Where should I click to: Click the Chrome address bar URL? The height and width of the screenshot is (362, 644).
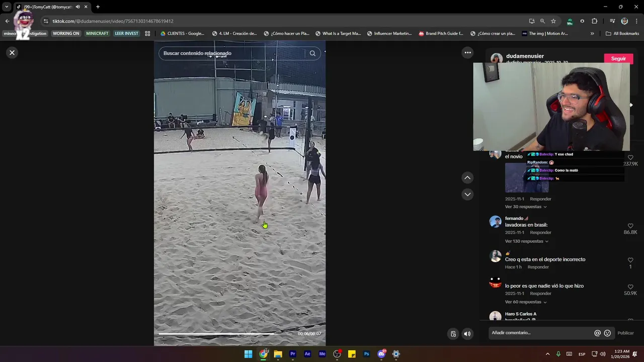tap(113, 21)
